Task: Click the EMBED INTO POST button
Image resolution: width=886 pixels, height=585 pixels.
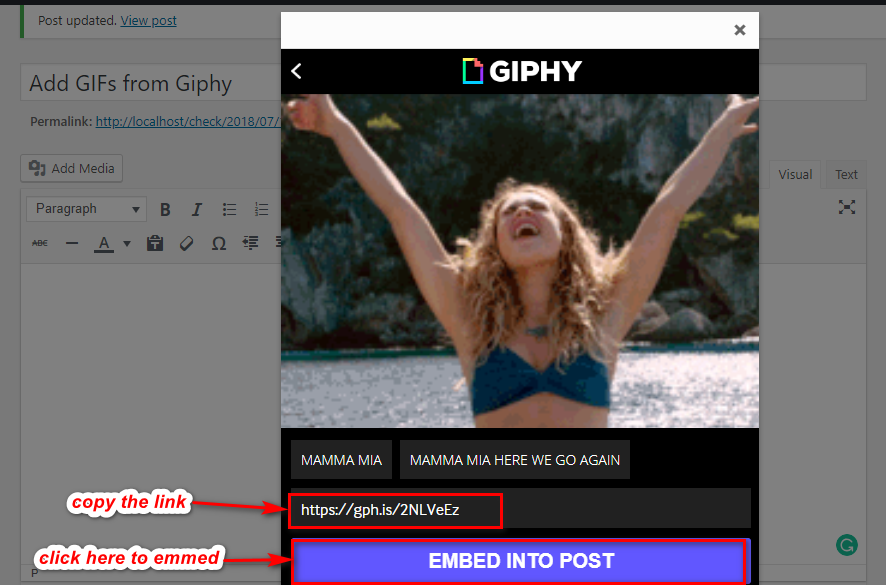Action: [x=520, y=561]
